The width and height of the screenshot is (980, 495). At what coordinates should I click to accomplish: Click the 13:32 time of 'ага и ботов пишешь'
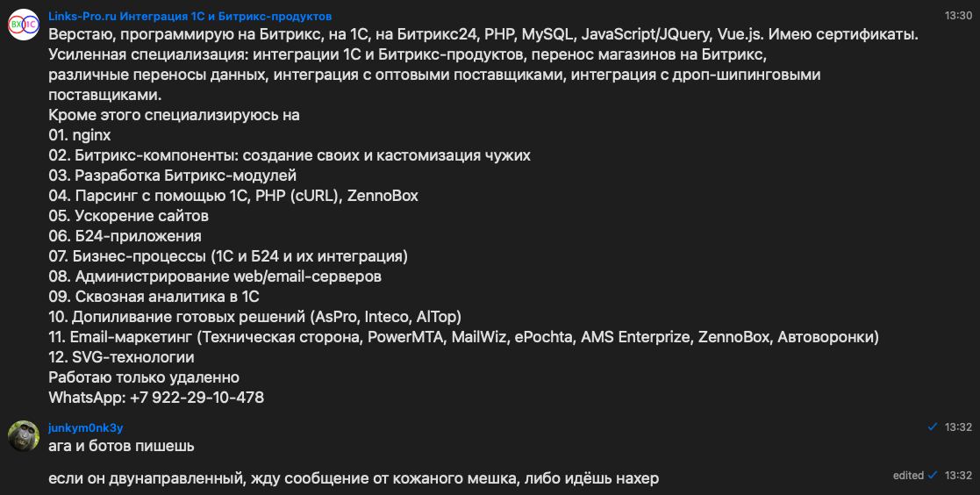[958, 427]
